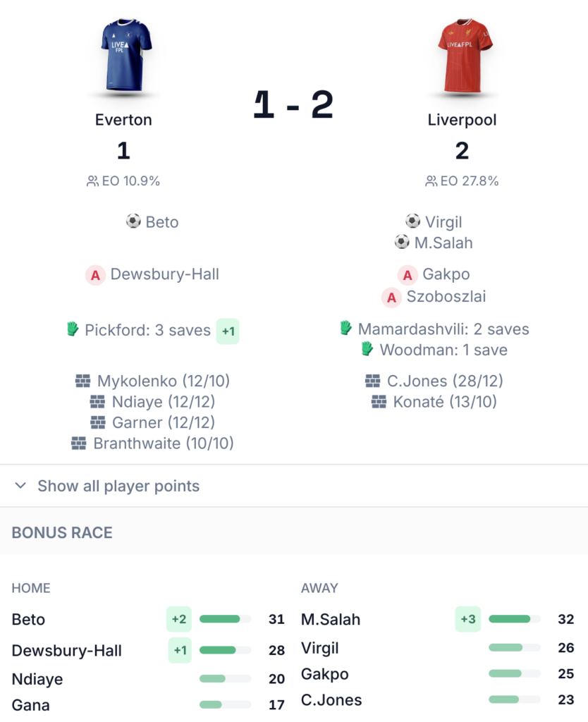Click the +3 bonus badge for M.Salah

(x=468, y=619)
